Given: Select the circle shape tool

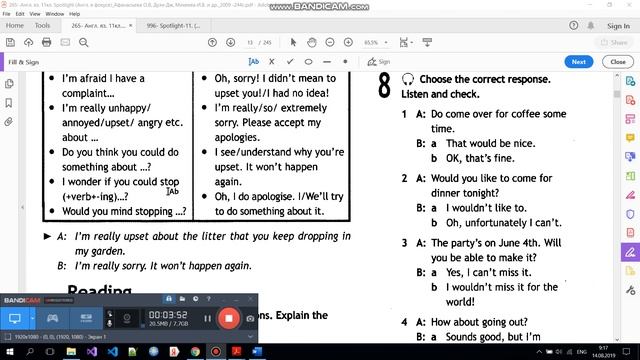Looking at the screenshot, I should coord(308,62).
